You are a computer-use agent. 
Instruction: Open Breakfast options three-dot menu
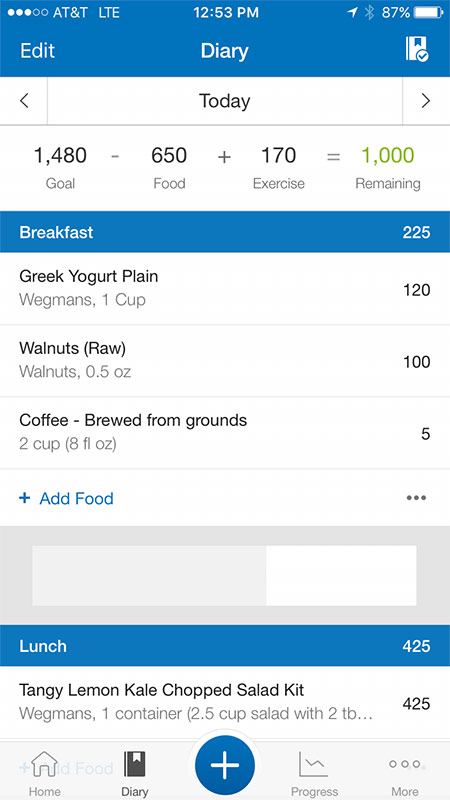[x=416, y=498]
